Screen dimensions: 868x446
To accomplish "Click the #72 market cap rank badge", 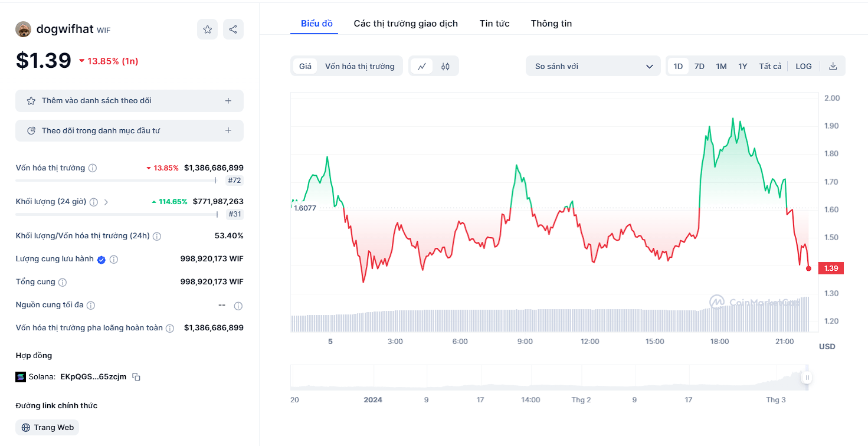I will coord(234,181).
